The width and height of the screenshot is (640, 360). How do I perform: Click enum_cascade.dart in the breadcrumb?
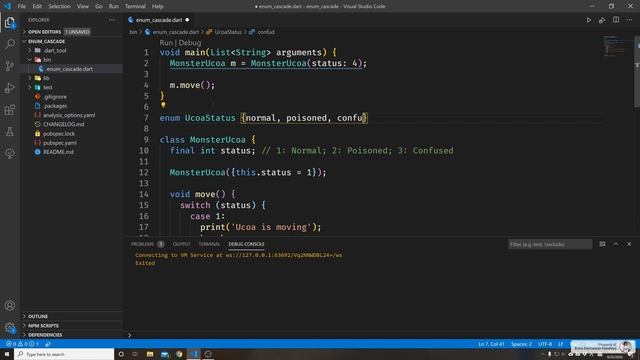click(x=176, y=32)
